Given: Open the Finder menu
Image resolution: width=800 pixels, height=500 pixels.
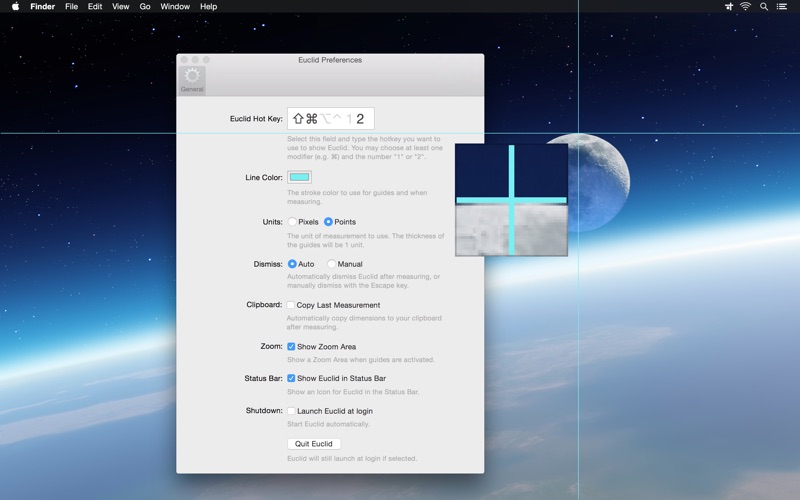Looking at the screenshot, I should point(42,7).
